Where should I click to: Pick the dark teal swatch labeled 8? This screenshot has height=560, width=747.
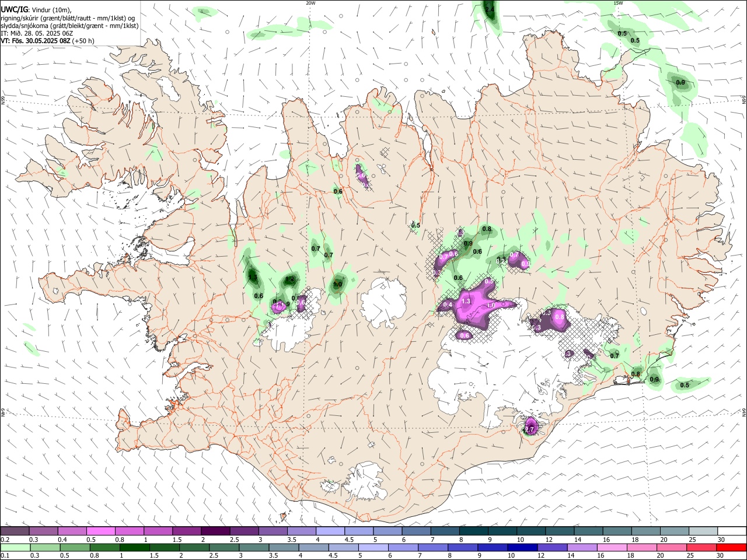click(473, 531)
